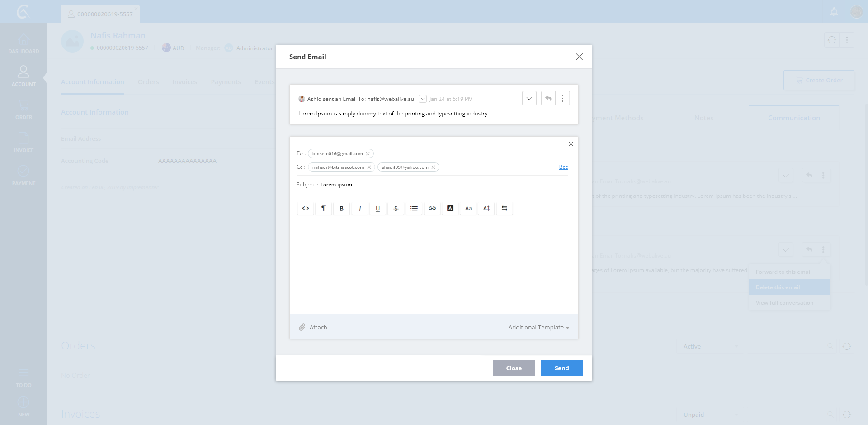
Task: Toggle underline formatting in the editor
Action: coord(377,209)
